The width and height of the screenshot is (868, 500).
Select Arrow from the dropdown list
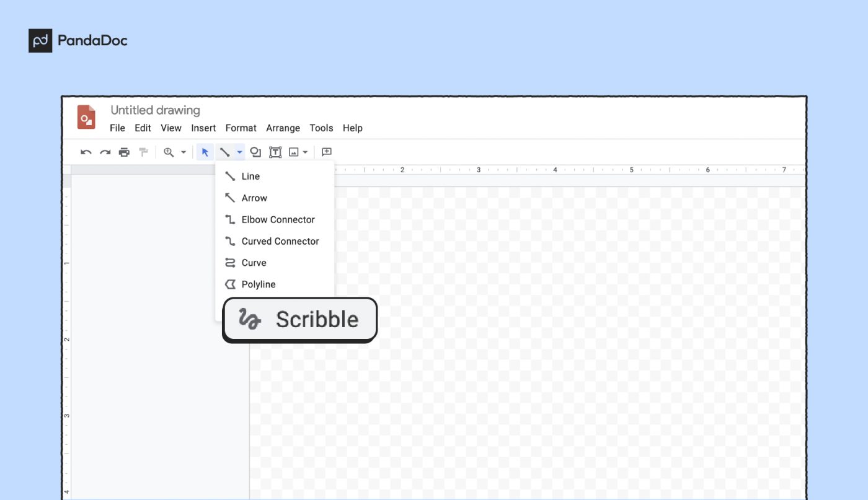tap(275, 198)
